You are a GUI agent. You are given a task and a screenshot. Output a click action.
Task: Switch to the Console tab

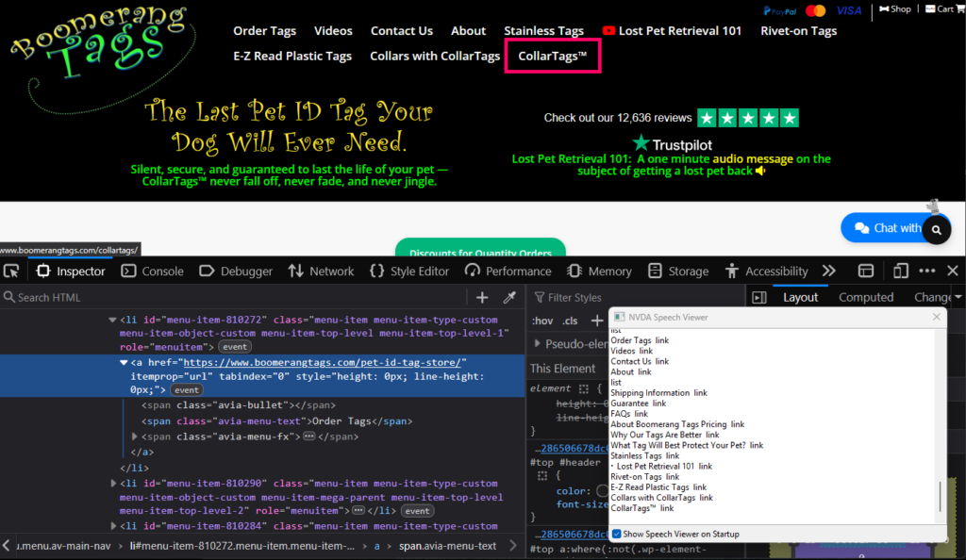click(152, 272)
